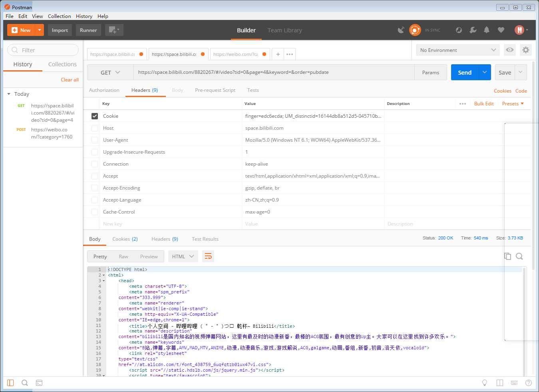Toggle two-pane layout icon
This screenshot has height=392, width=539.
point(500,383)
